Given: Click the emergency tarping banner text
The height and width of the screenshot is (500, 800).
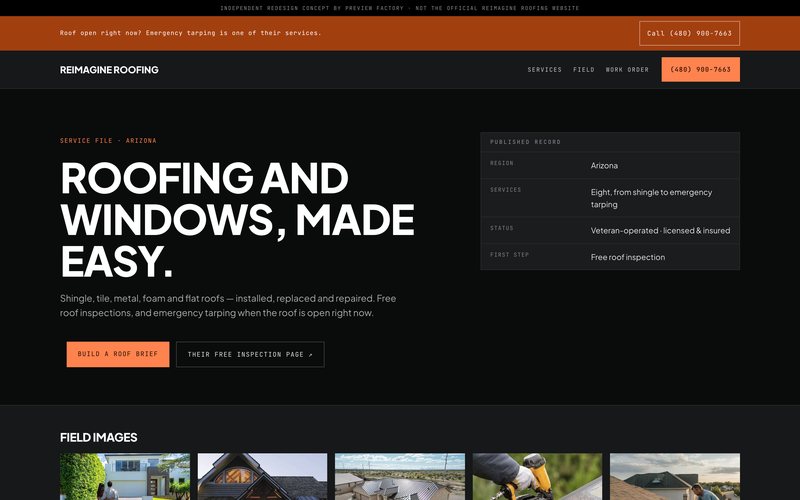Looking at the screenshot, I should [190, 33].
